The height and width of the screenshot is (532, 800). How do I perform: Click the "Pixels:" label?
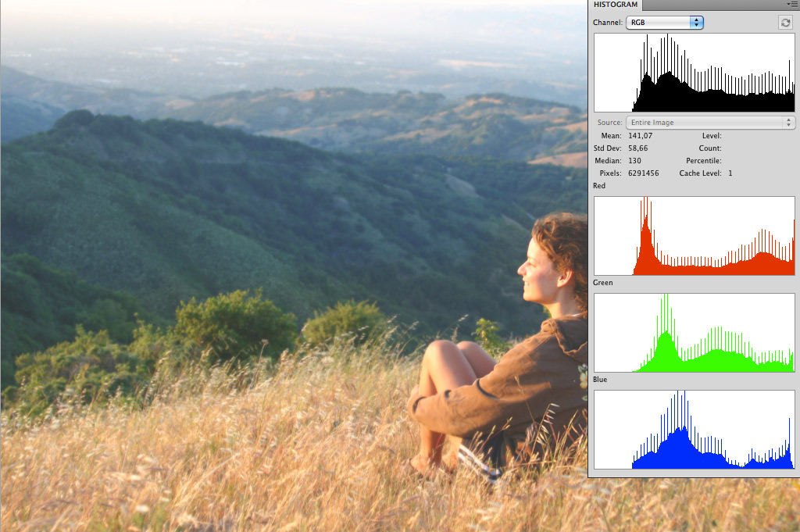tap(611, 173)
